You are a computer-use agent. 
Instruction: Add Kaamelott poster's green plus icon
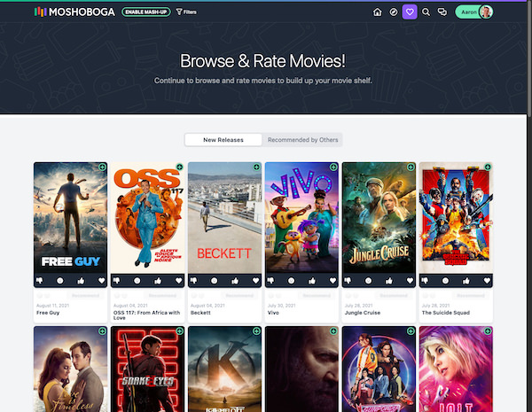(x=256, y=331)
